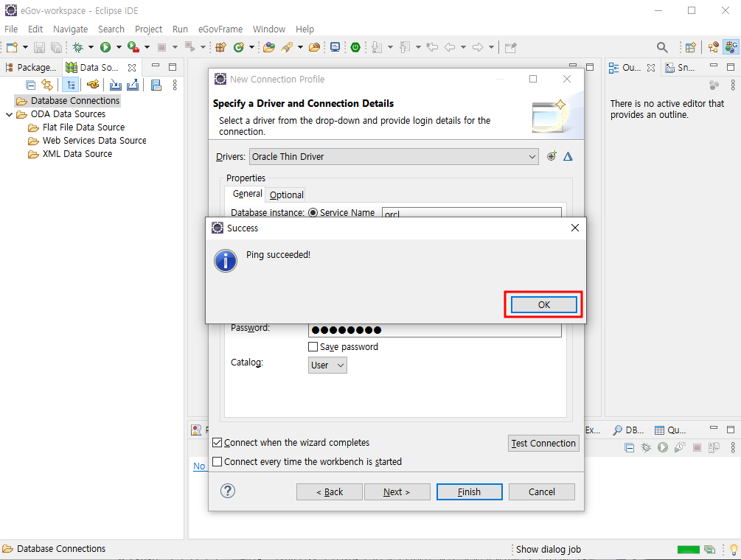Click the < Back button

point(330,491)
